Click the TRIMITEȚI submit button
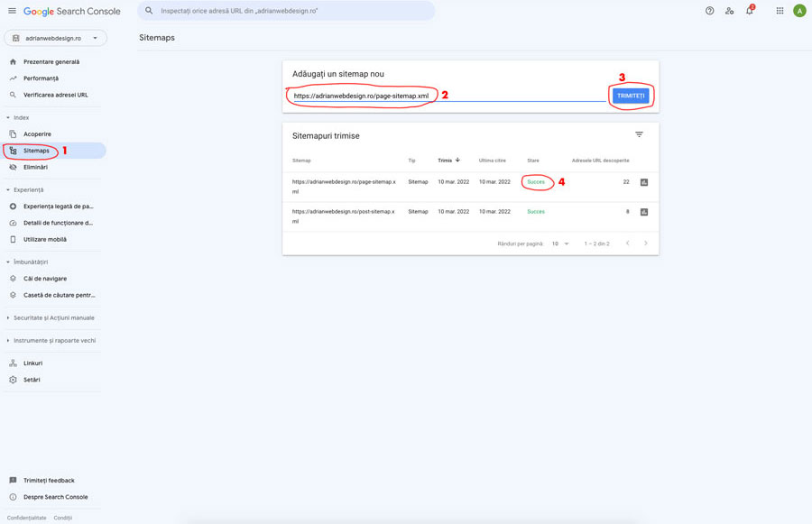This screenshot has width=812, height=524. [631, 96]
